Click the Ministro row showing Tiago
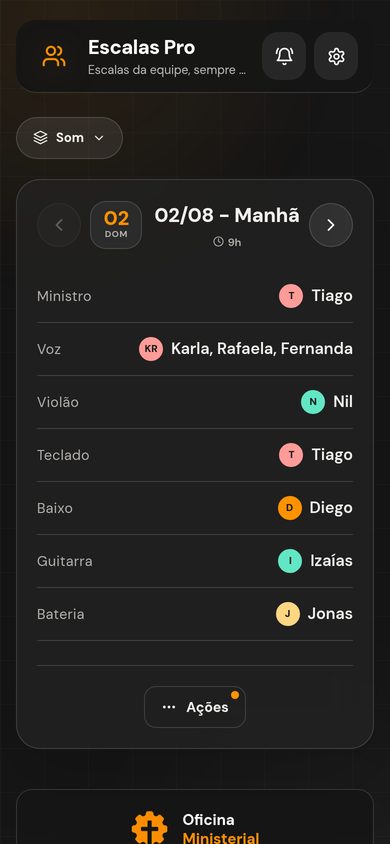This screenshot has width=390, height=844. (x=195, y=296)
